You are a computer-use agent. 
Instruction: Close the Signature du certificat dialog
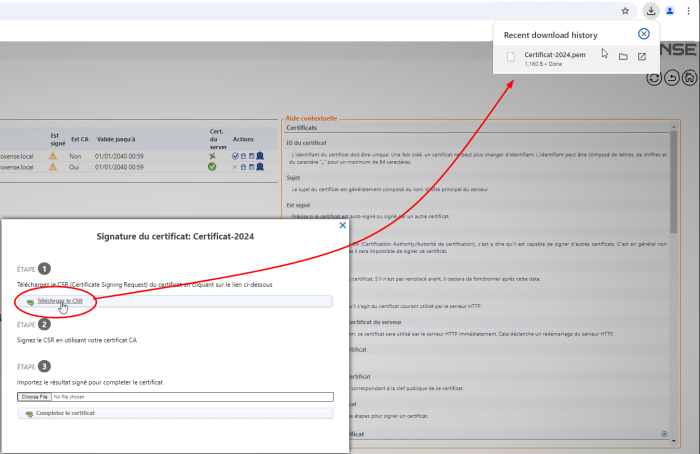point(342,225)
